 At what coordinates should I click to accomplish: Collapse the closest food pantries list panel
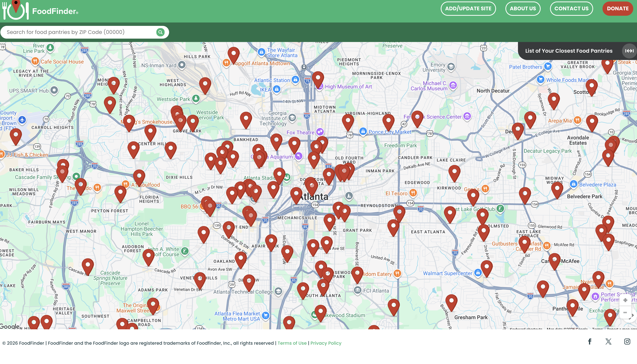coord(629,51)
